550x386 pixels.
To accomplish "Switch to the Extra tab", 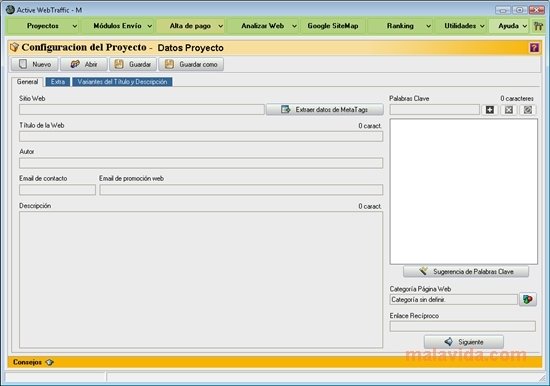I will pos(58,82).
